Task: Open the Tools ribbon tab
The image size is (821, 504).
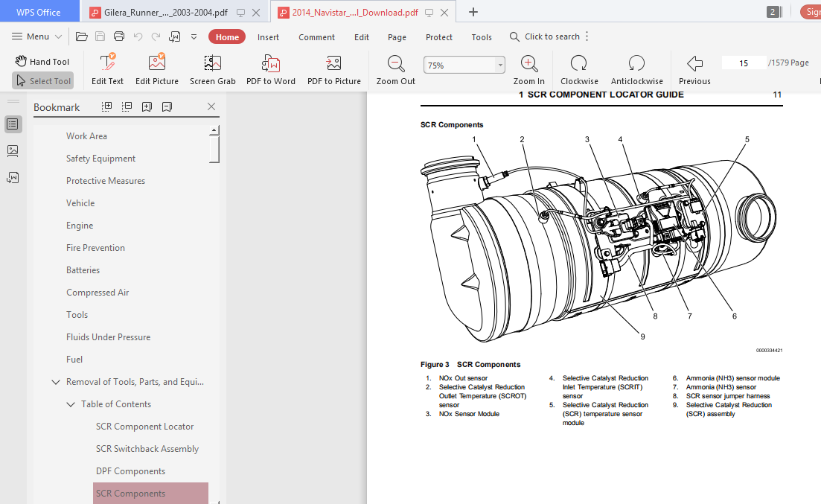Action: click(482, 37)
